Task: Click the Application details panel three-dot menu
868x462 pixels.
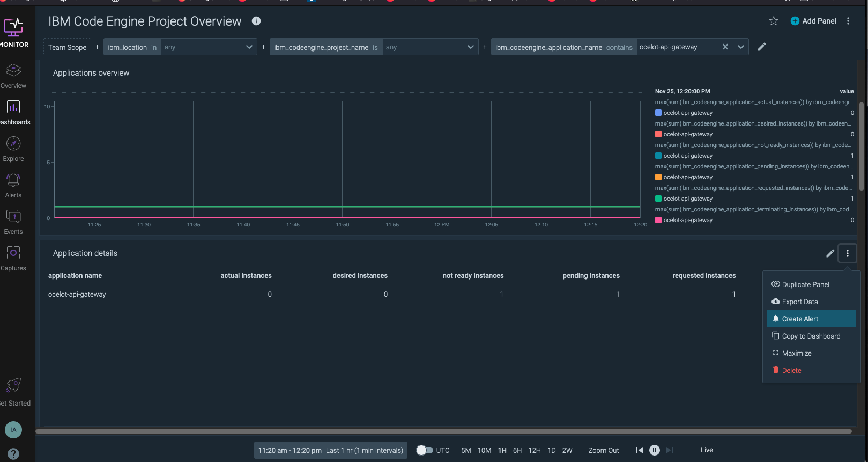Action: pos(848,253)
